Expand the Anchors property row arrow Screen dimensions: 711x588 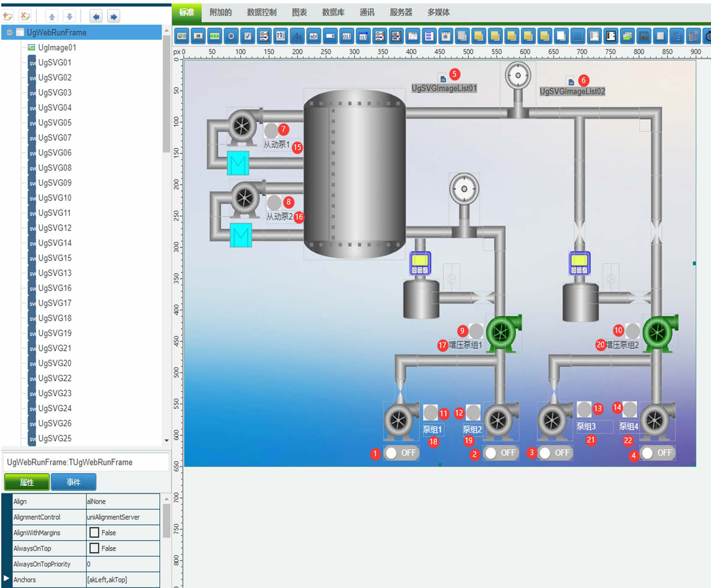click(6, 578)
